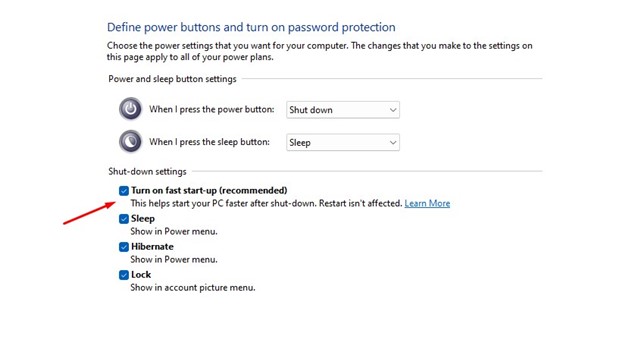Click the 'When I press the power button' label

coord(211,109)
